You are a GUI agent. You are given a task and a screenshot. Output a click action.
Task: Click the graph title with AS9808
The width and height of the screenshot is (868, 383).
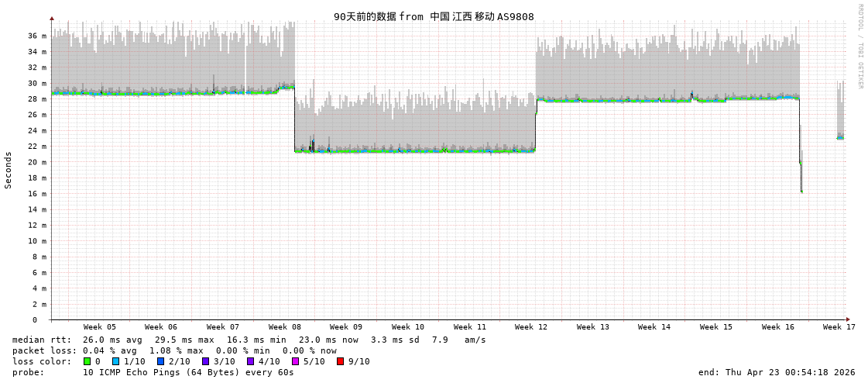pos(434,16)
